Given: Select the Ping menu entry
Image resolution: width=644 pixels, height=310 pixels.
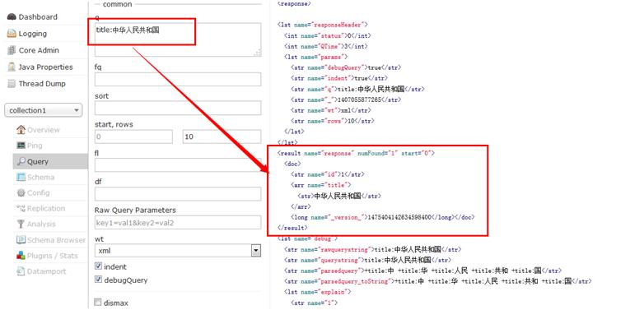Looking at the screenshot, I should (35, 146).
